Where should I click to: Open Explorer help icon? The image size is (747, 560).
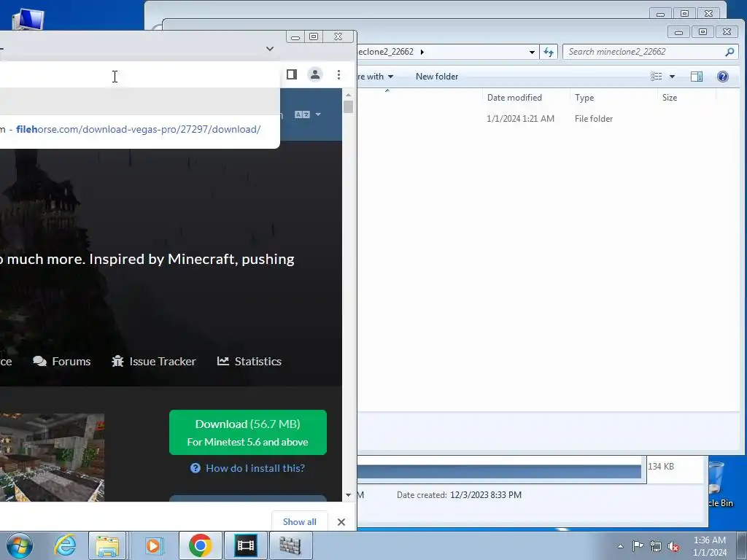click(x=723, y=77)
